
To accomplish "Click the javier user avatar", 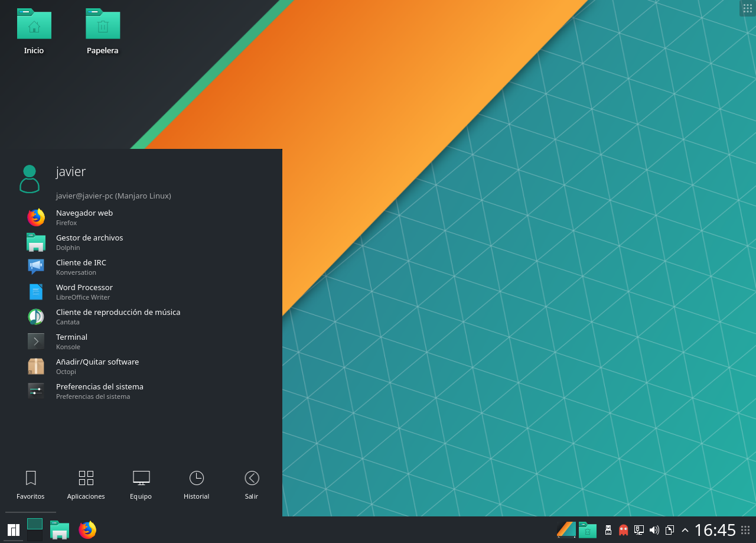I will (30, 178).
